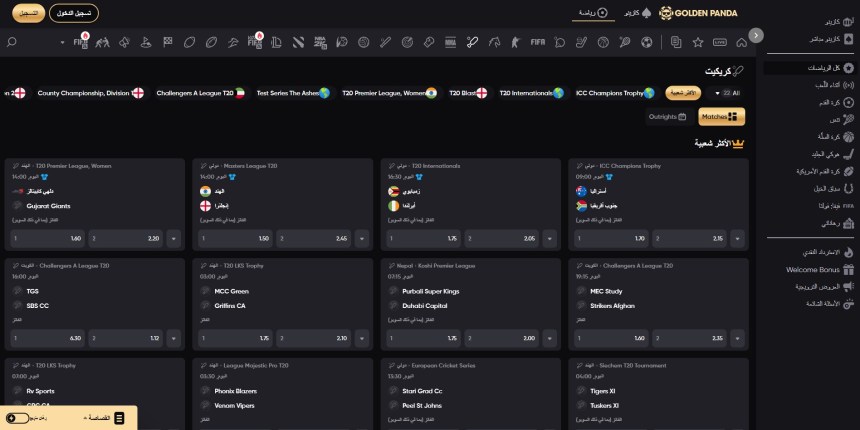The width and height of the screenshot is (860, 430).
Task: Filter by ICC Champions Trophy league chip
Action: pos(615,93)
